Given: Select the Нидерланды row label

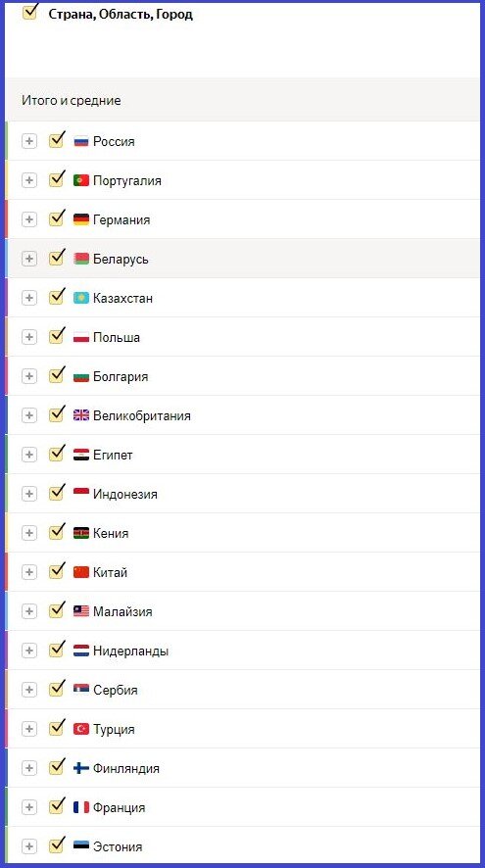Looking at the screenshot, I should (130, 651).
